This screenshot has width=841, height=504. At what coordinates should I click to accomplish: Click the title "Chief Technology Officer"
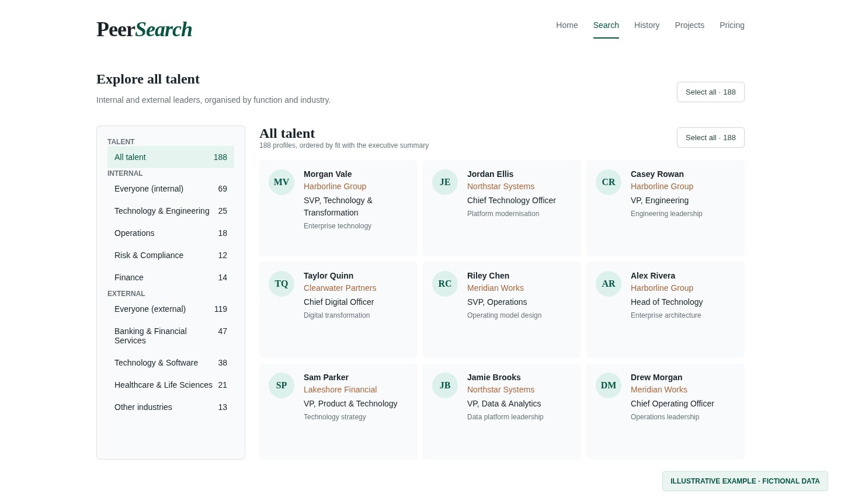(512, 200)
